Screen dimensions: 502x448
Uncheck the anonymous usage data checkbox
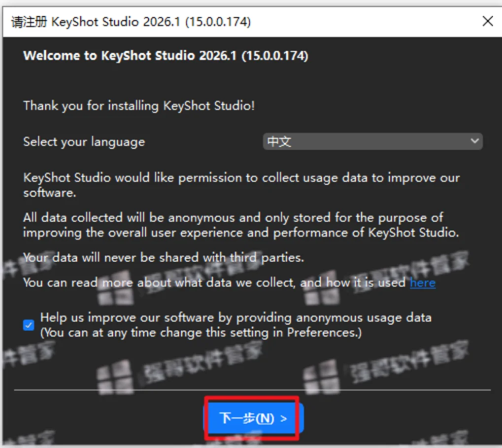tap(29, 325)
